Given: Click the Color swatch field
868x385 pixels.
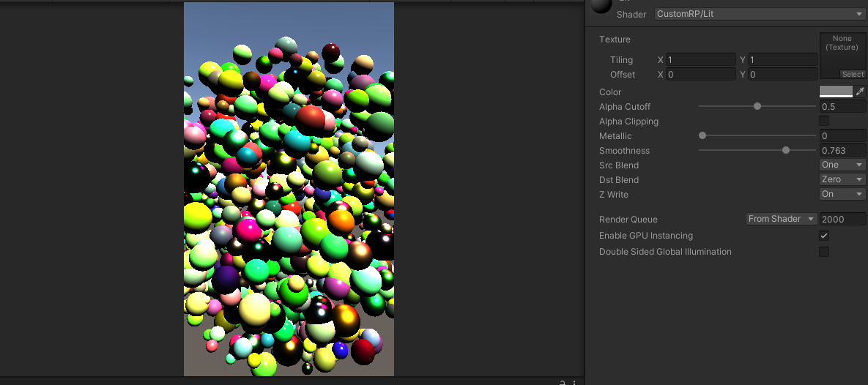Looking at the screenshot, I should (x=836, y=91).
